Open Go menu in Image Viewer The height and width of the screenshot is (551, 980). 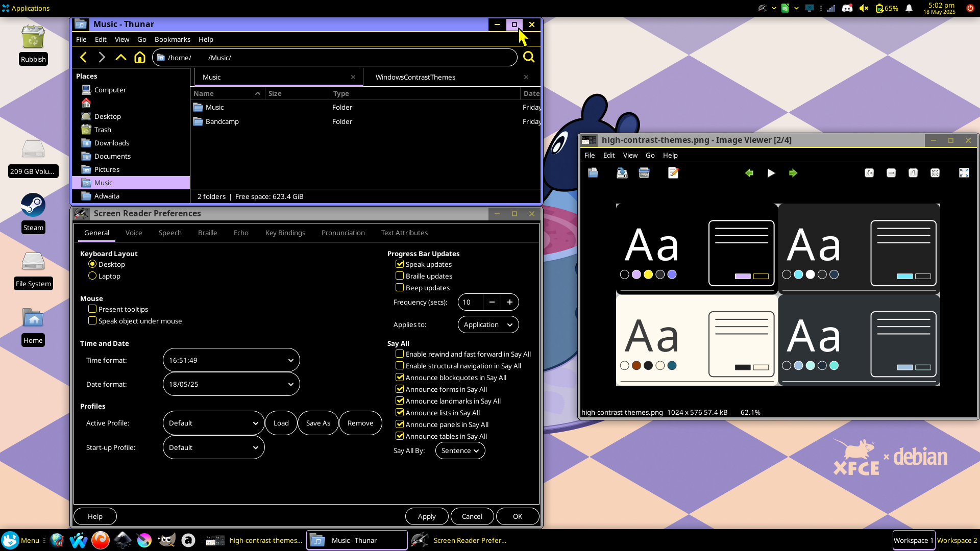coord(650,155)
